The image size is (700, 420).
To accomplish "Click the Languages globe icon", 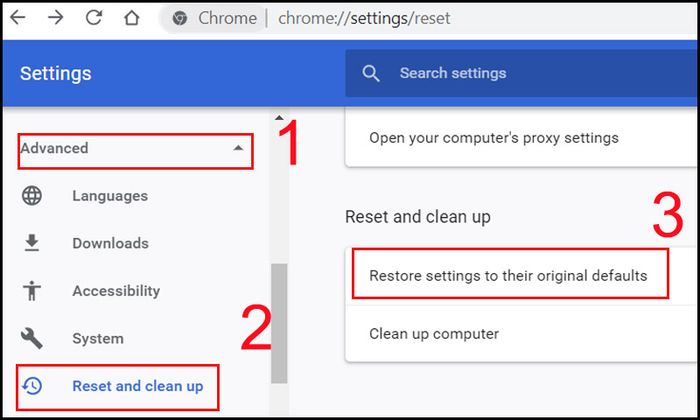I will [32, 195].
